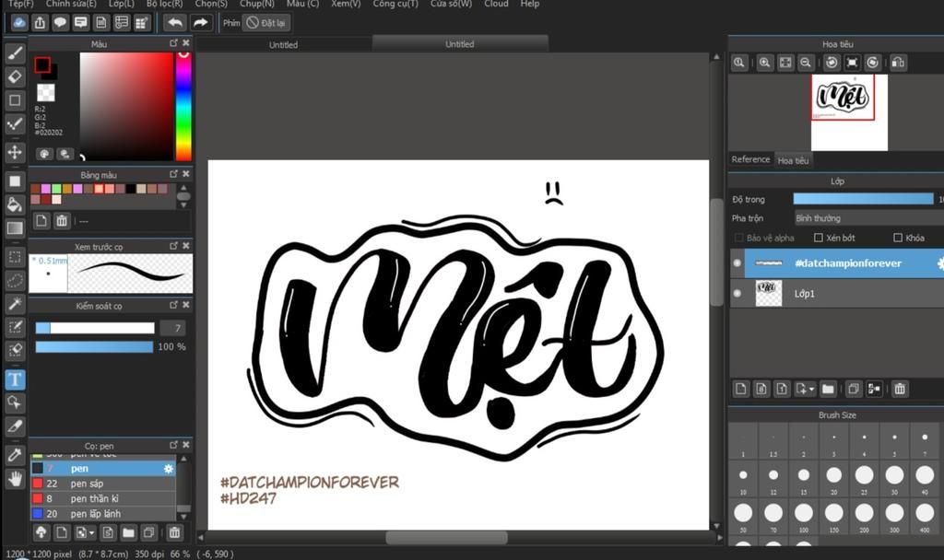944x560 pixels.
Task: Open the Help menu
Action: 530,4
